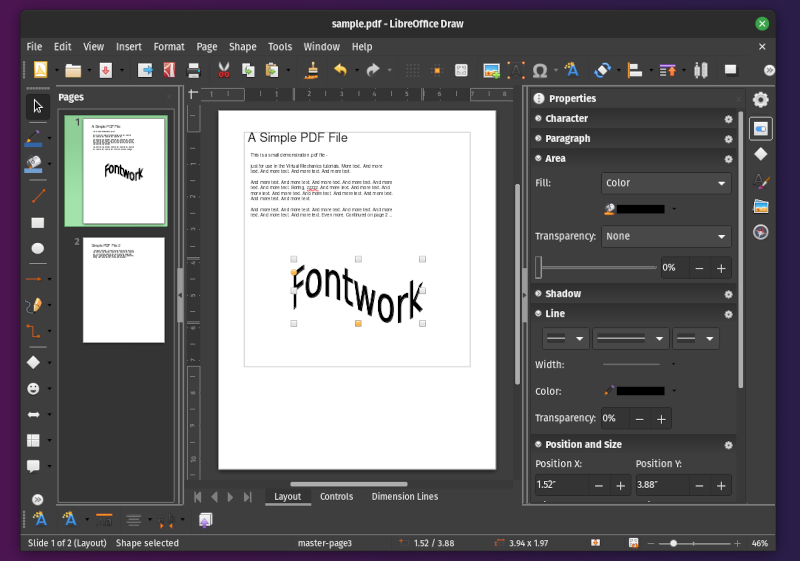Go to the last page button
Viewport: 800px width, 561px height.
[x=248, y=497]
